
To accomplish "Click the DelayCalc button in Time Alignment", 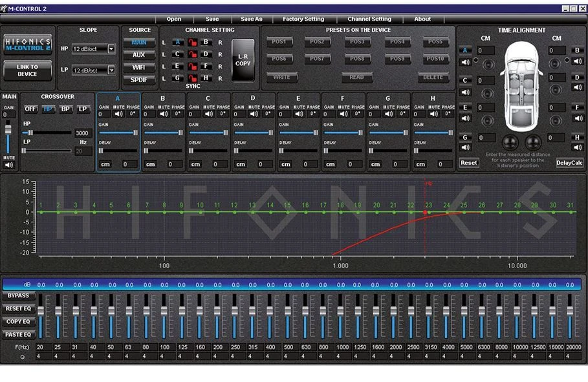I will (571, 163).
